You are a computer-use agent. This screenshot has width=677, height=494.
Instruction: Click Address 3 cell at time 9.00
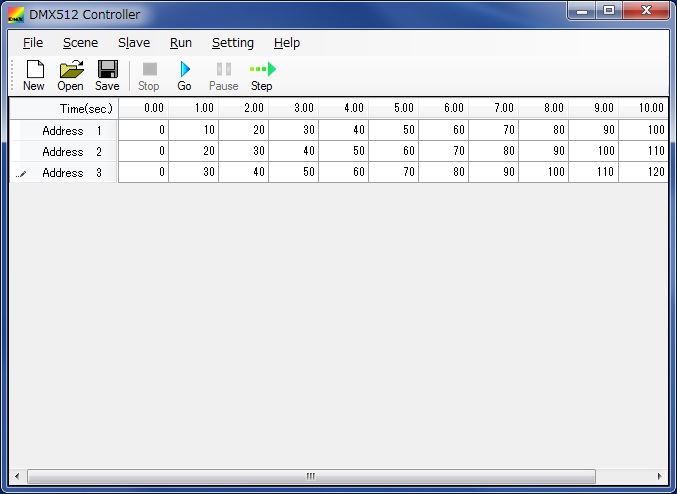pyautogui.click(x=594, y=172)
